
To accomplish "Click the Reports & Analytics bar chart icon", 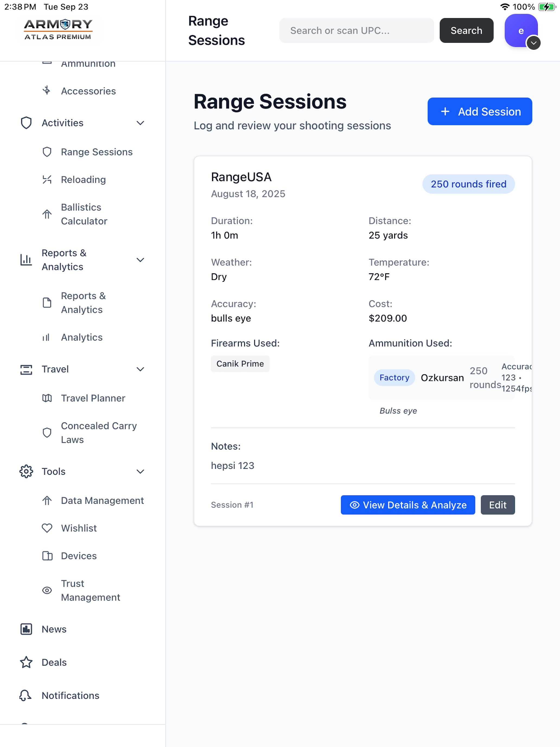I will [x=26, y=260].
